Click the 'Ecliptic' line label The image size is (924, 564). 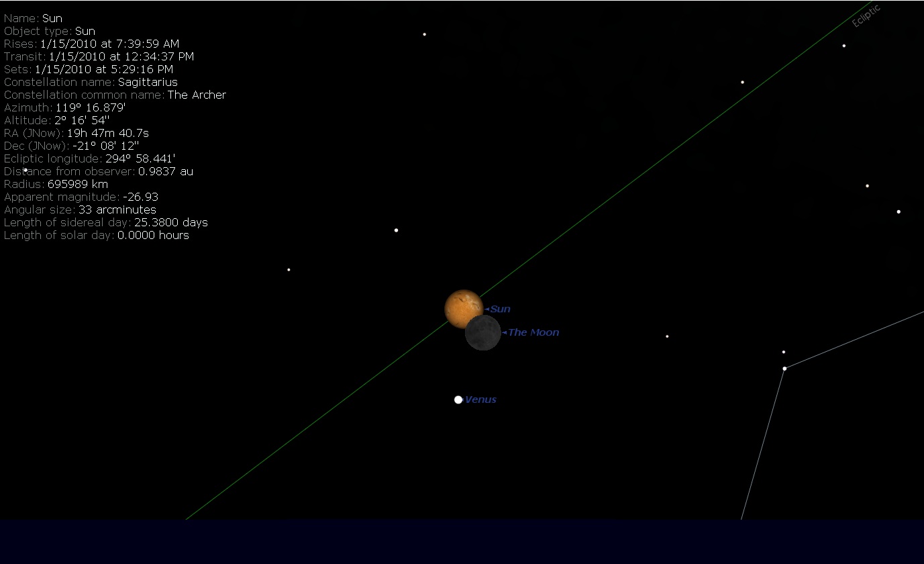pyautogui.click(x=866, y=16)
